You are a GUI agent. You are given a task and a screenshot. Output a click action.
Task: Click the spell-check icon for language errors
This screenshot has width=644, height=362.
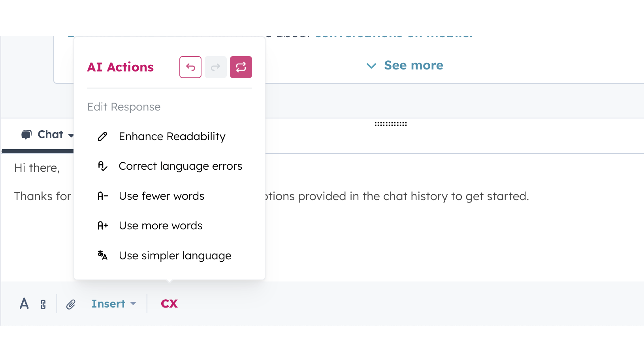(103, 166)
